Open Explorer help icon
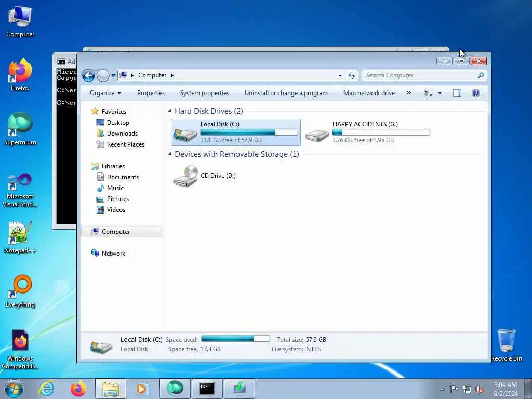 [x=476, y=93]
